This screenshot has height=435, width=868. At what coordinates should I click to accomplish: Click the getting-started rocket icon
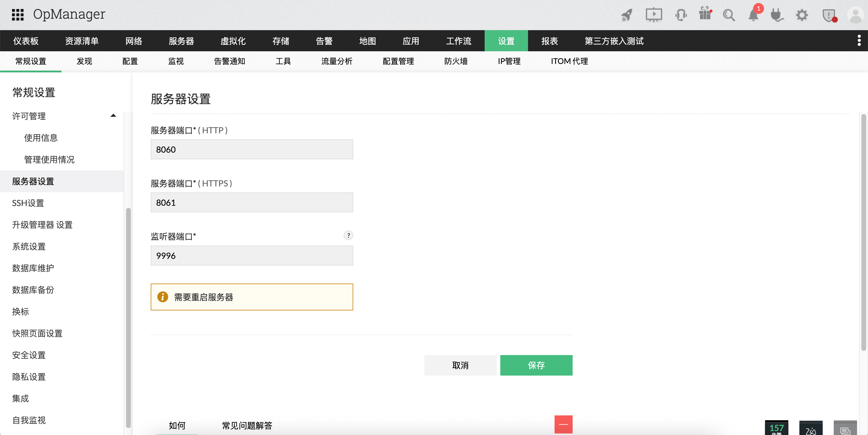click(x=626, y=15)
